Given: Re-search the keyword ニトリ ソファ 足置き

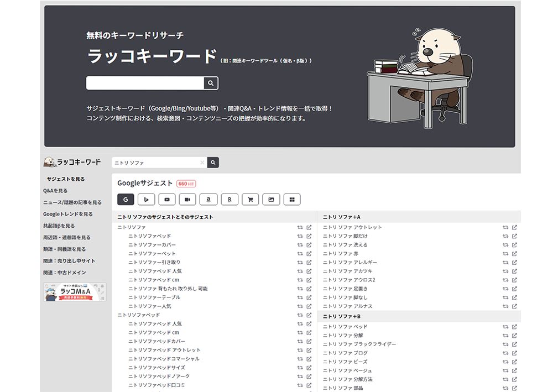Looking at the screenshot, I should (505, 289).
